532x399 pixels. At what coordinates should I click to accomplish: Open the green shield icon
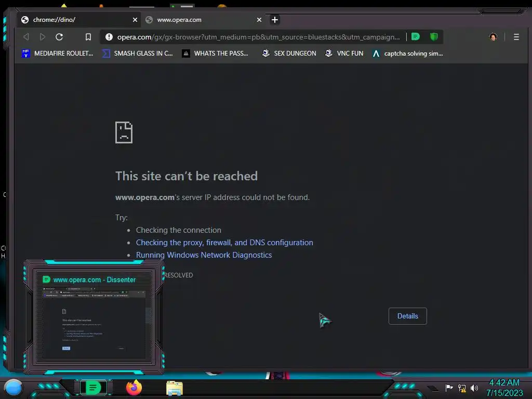click(x=434, y=37)
